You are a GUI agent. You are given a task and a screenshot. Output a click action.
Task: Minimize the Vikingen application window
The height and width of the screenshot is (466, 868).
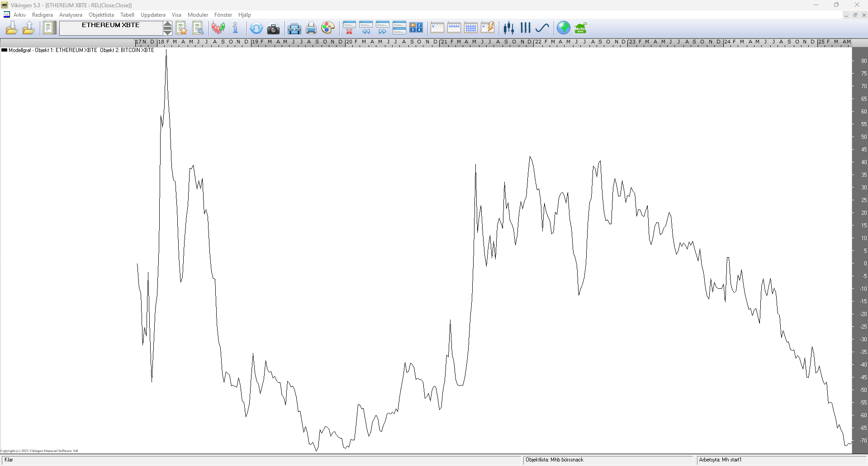(x=816, y=5)
